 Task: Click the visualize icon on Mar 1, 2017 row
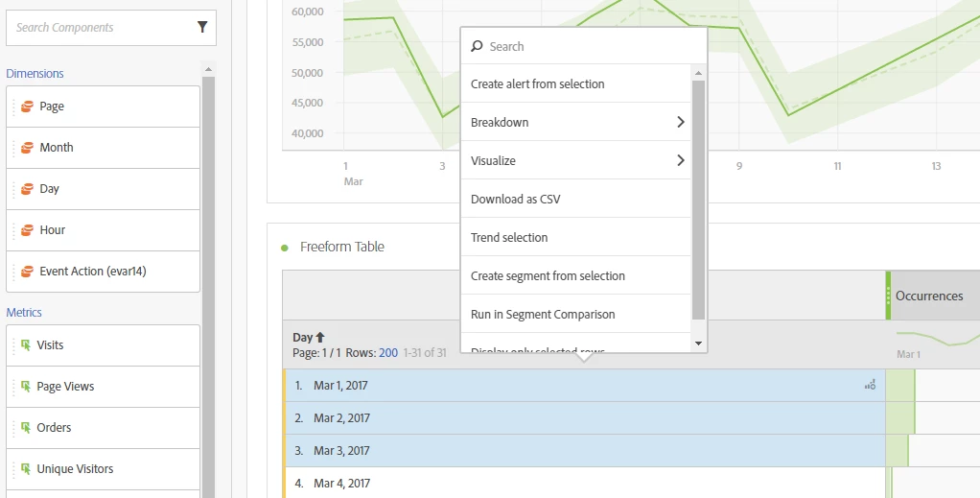(x=870, y=386)
